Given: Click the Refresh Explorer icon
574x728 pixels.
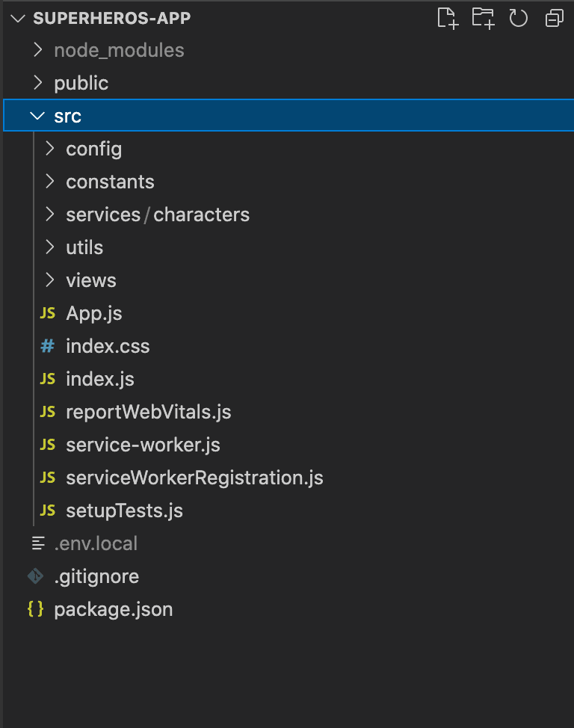Looking at the screenshot, I should (x=518, y=18).
